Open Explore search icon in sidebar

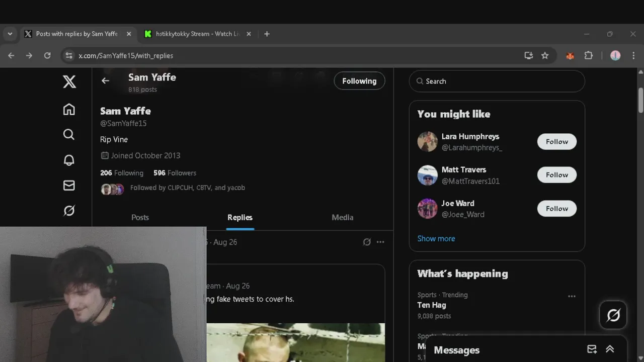(69, 134)
